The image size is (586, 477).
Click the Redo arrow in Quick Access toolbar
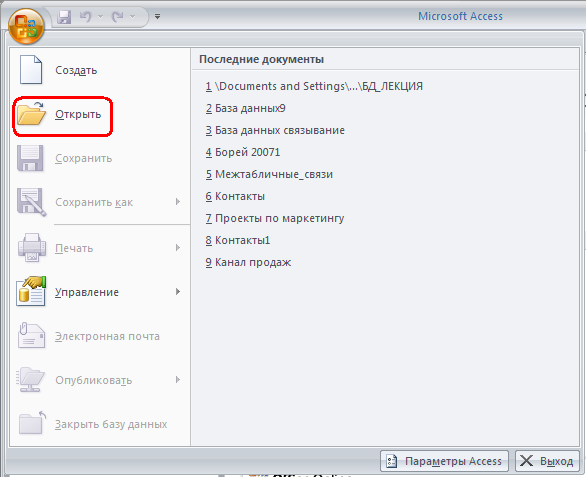[118, 17]
